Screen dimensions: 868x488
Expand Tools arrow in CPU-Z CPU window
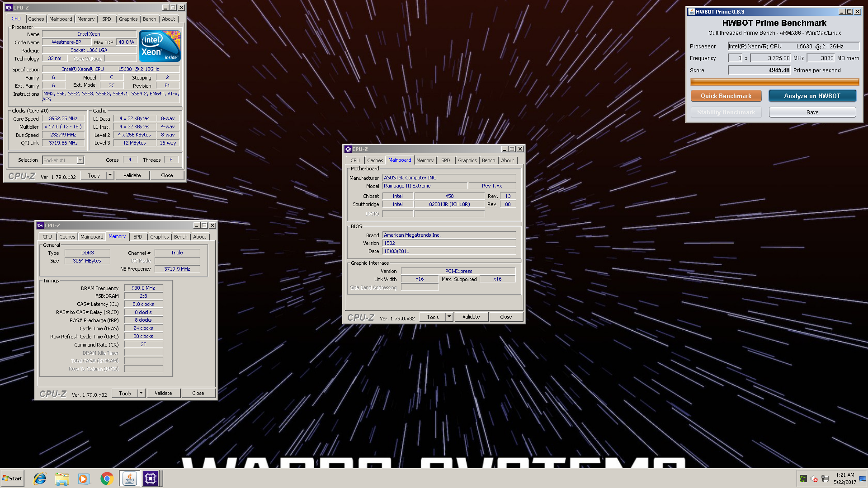click(x=110, y=175)
